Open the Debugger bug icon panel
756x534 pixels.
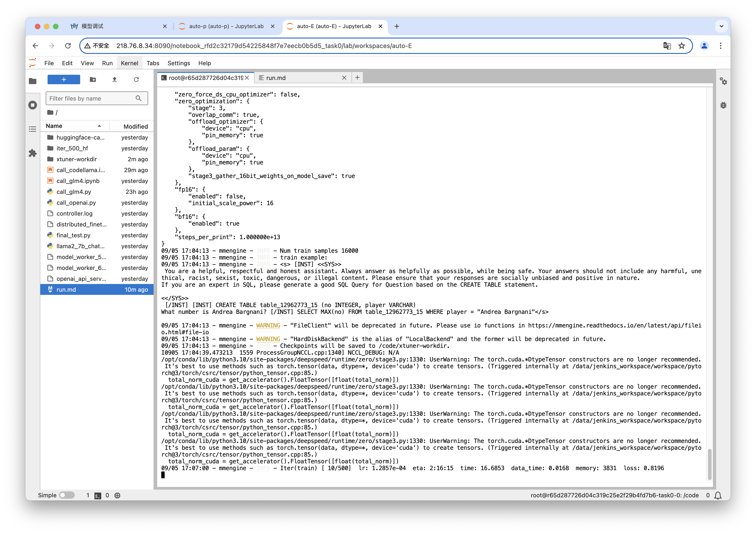point(723,105)
